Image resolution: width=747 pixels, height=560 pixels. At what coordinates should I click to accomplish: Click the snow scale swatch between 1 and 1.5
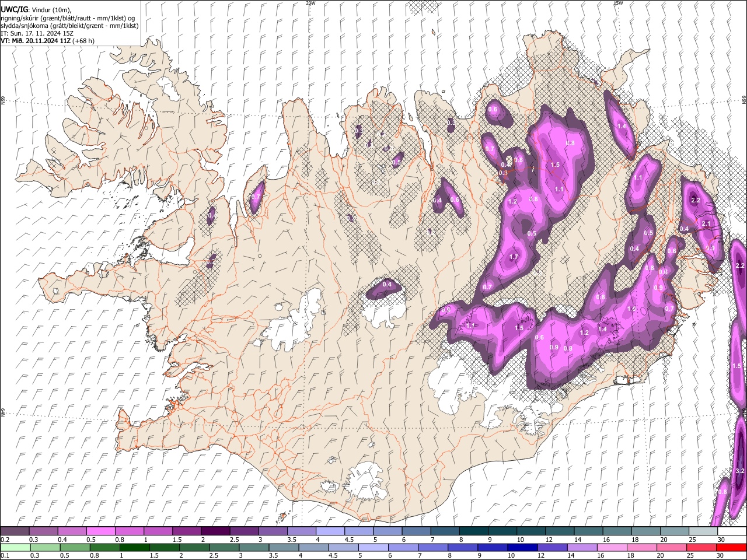pos(158,531)
